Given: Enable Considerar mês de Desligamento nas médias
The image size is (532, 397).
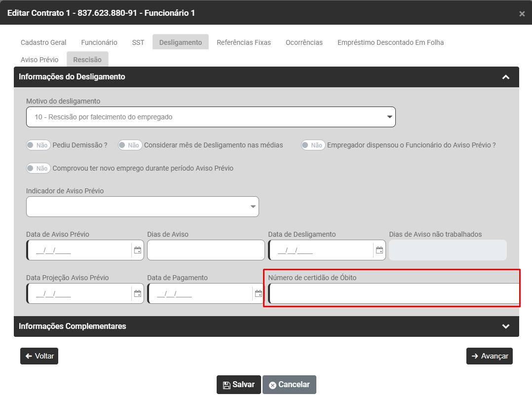Looking at the screenshot, I should tap(130, 145).
